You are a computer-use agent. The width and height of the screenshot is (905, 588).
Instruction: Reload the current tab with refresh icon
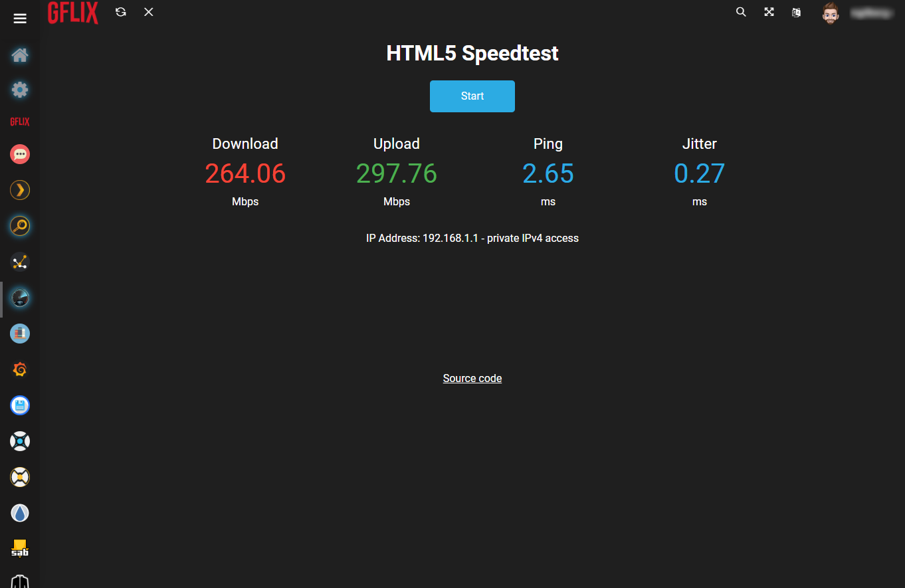[x=120, y=12]
